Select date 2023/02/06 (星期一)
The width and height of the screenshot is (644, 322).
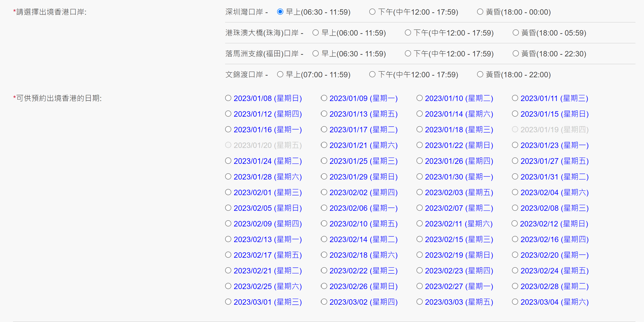tap(324, 208)
